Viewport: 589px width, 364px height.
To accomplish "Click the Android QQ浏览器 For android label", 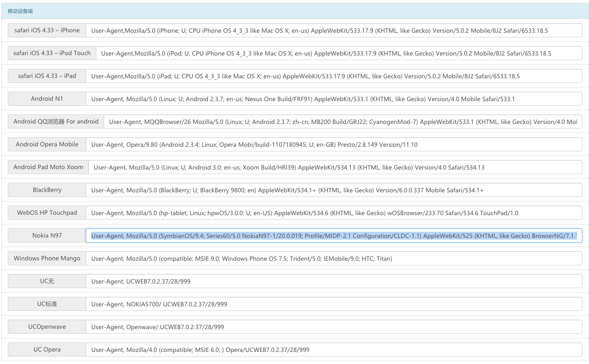I will 56,121.
